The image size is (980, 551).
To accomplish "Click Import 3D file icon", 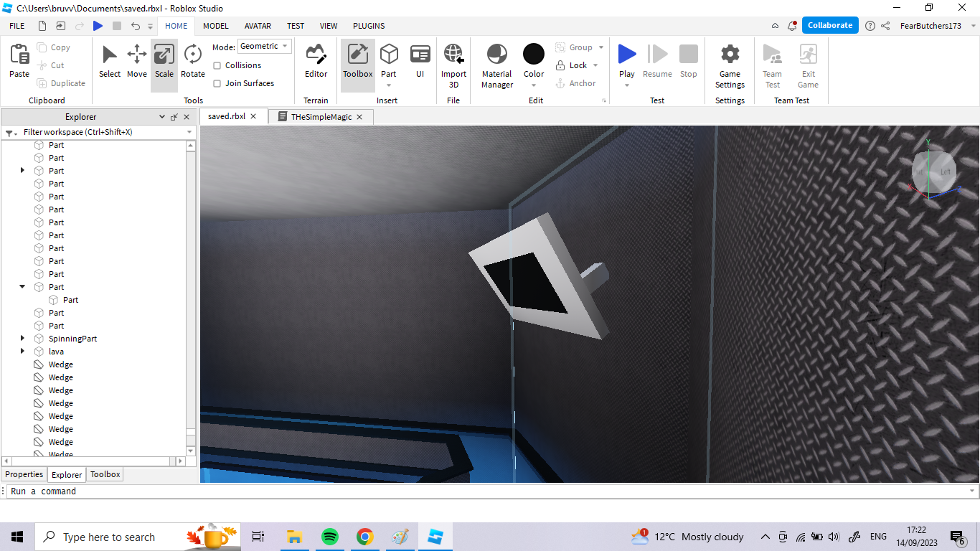I will pyautogui.click(x=453, y=55).
